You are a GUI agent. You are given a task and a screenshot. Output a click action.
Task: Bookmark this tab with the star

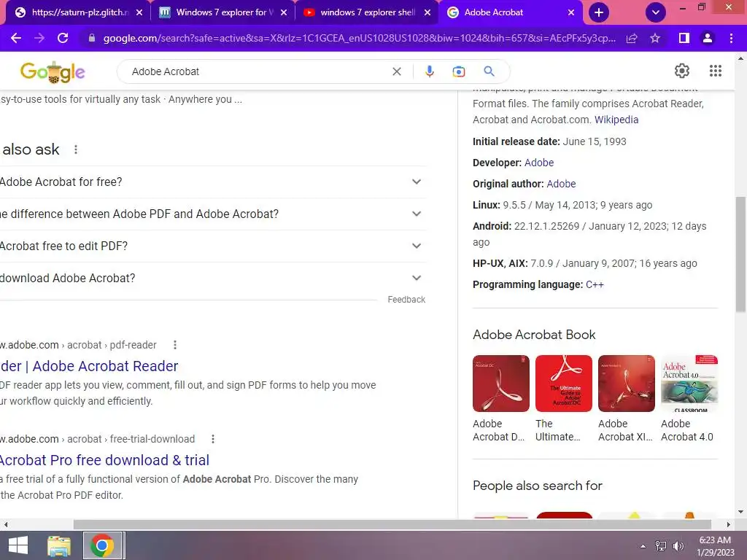[x=655, y=38]
